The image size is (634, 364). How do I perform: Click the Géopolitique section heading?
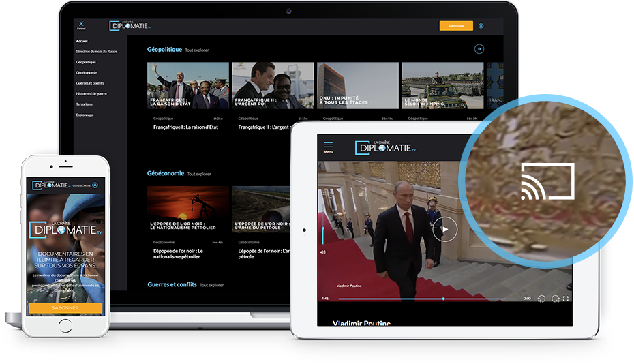(x=164, y=50)
